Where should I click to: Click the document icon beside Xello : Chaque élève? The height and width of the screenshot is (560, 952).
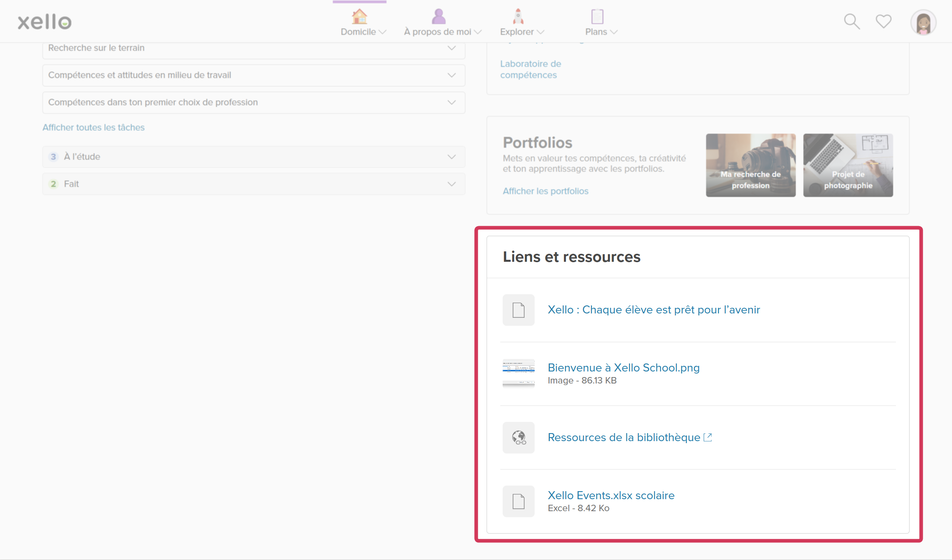click(x=518, y=310)
